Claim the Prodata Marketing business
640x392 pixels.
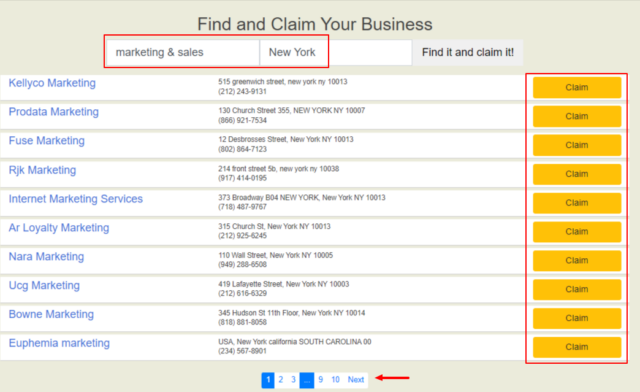[x=577, y=116]
